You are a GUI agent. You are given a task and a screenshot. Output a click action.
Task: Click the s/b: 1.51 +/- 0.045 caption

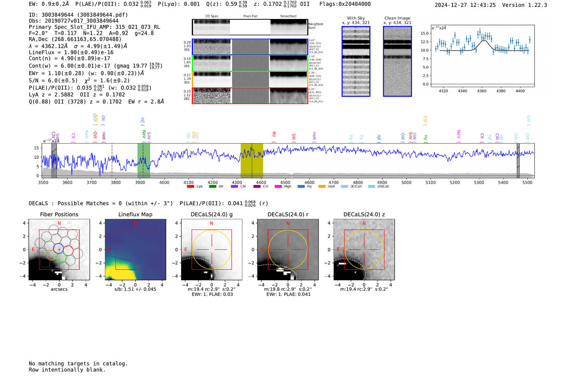tap(135, 289)
